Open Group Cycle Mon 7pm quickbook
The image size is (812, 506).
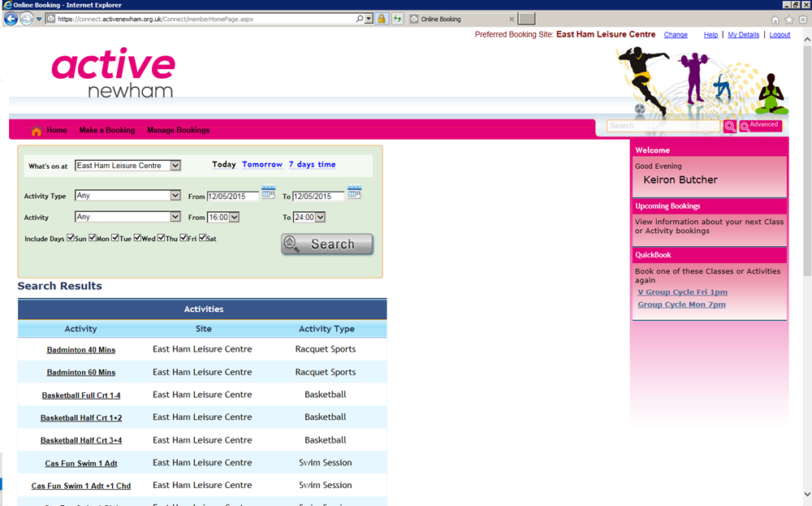pyautogui.click(x=681, y=305)
